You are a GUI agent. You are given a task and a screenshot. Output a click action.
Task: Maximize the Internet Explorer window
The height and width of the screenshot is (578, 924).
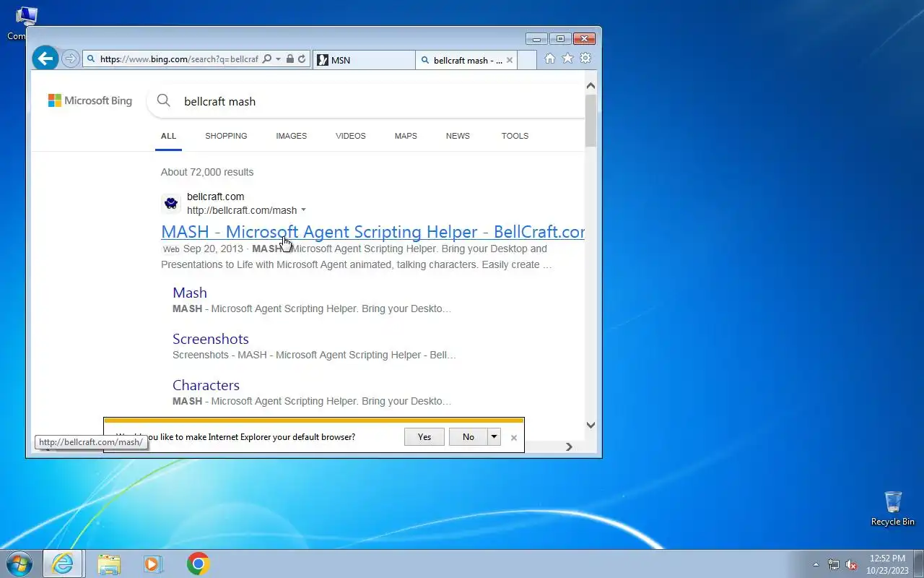(x=559, y=39)
